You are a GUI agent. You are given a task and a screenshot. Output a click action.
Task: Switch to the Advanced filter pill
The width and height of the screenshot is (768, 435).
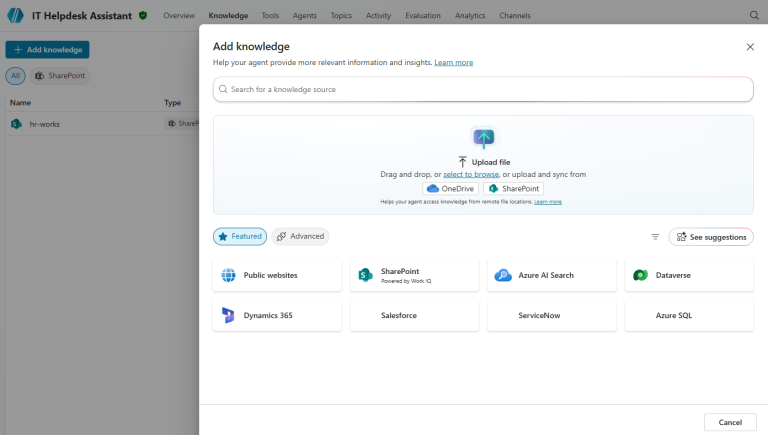300,237
